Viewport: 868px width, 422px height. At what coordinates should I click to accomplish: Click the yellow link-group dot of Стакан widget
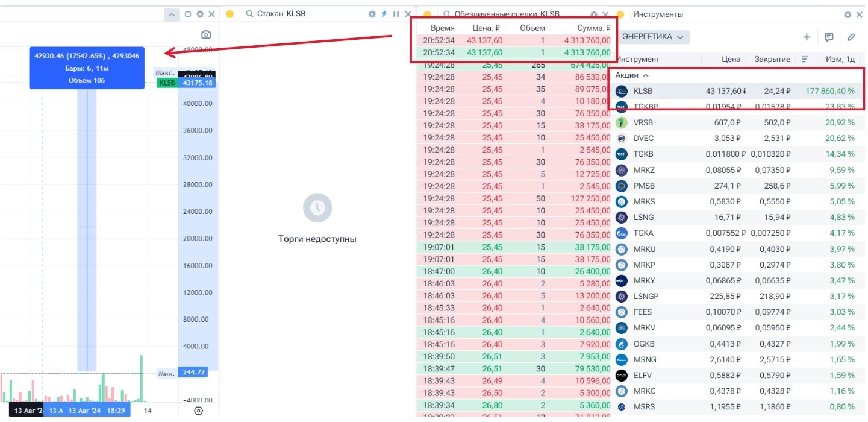coord(229,14)
